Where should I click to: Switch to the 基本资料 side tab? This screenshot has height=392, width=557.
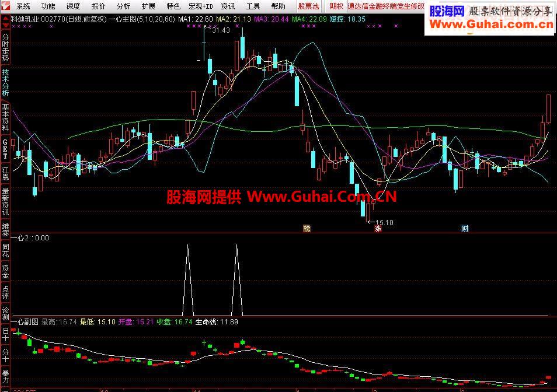tap(5, 117)
